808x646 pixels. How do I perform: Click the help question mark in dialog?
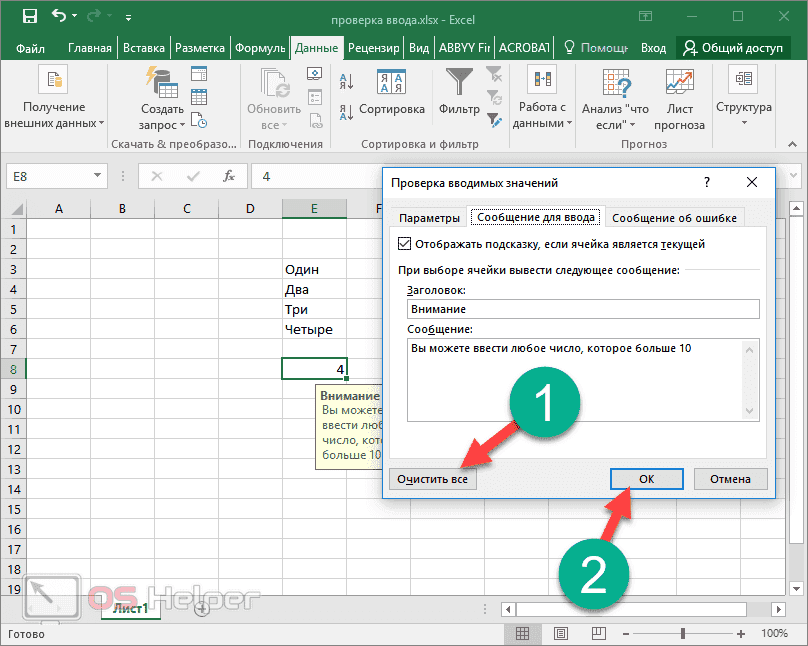pos(706,183)
